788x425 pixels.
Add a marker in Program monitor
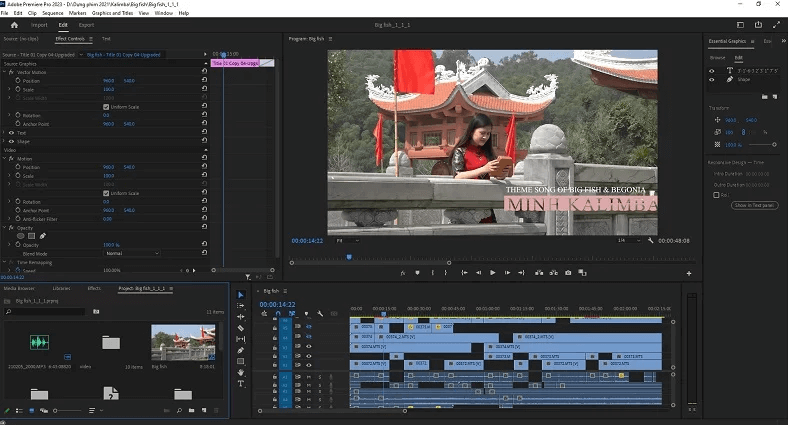[x=417, y=273]
